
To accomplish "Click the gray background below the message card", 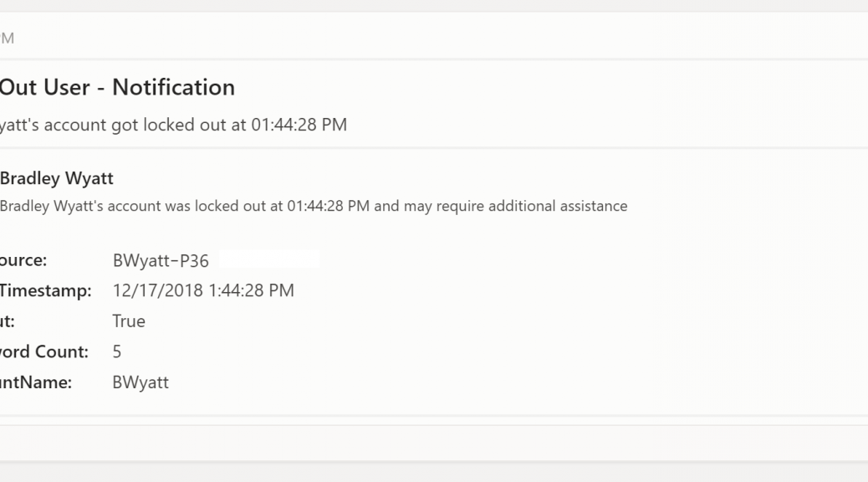I will click(434, 472).
